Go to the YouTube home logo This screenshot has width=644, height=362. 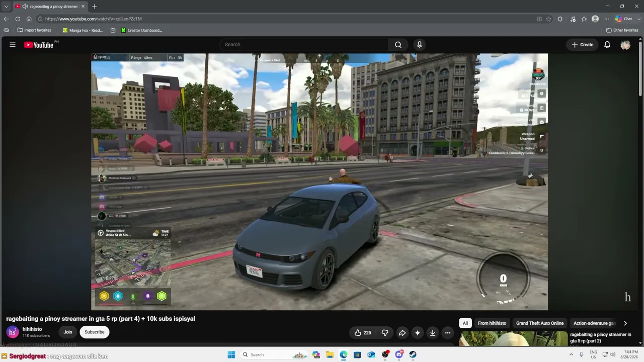point(39,45)
